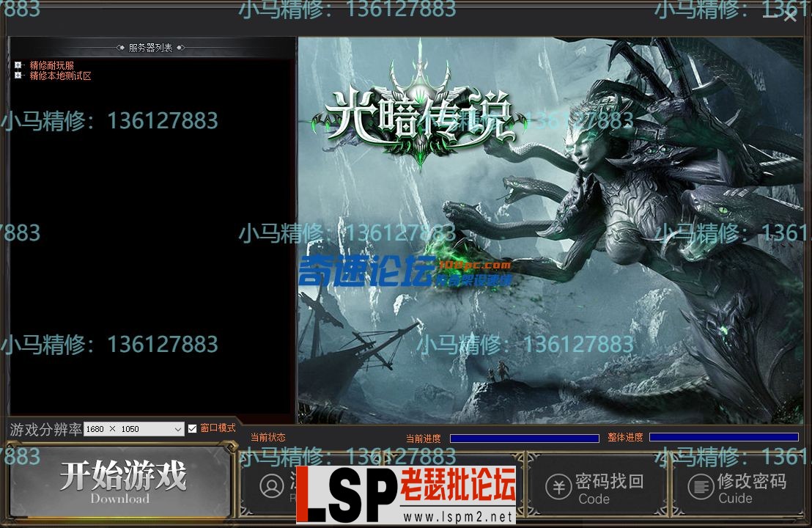Click the user account register icon
Screen dimensions: 812x528
[x=272, y=486]
